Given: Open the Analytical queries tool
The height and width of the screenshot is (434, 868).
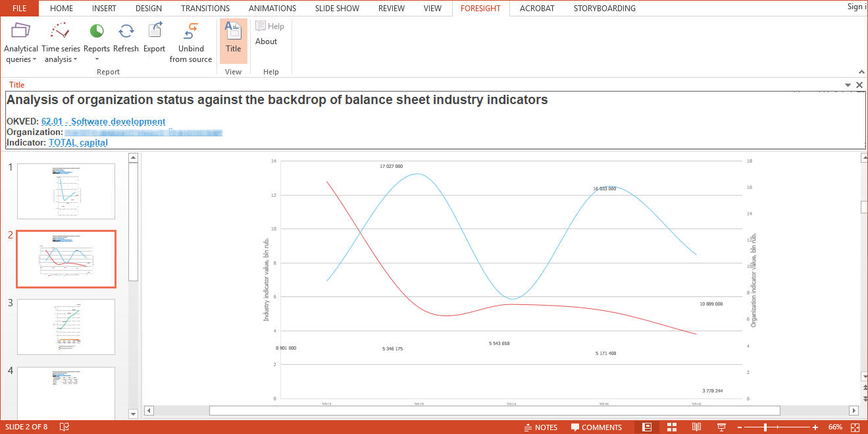Looking at the screenshot, I should (x=21, y=31).
